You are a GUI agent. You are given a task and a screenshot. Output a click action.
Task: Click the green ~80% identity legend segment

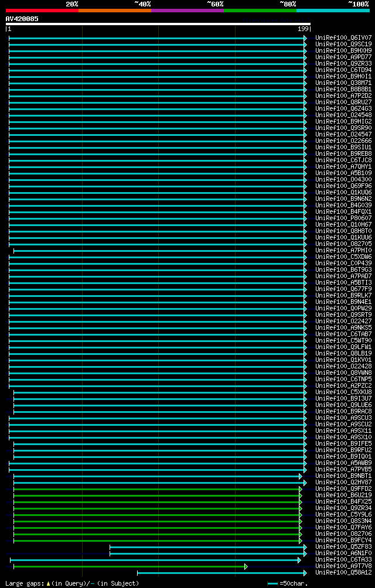pyautogui.click(x=260, y=11)
